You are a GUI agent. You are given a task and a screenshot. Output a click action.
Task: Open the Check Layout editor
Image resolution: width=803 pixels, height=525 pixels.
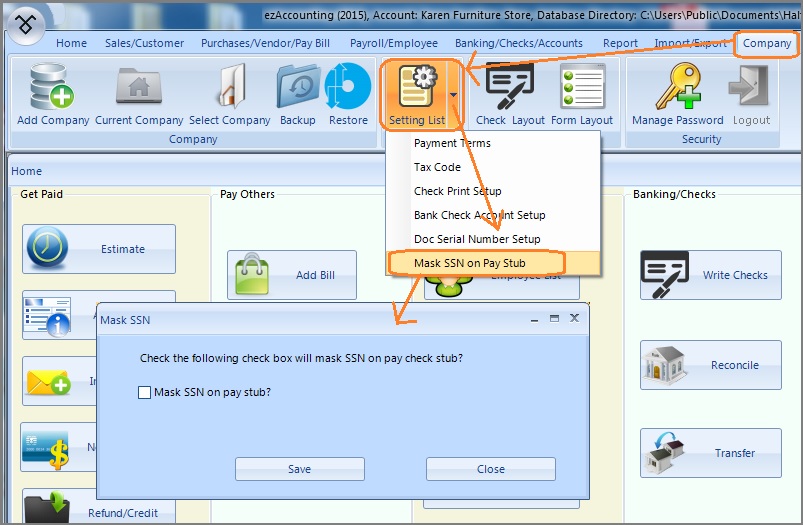pos(509,87)
